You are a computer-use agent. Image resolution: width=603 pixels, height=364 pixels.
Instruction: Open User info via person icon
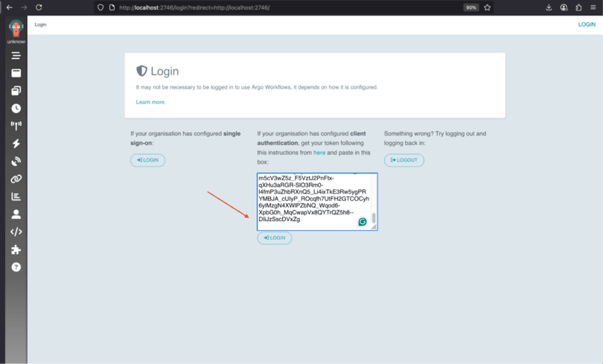click(x=16, y=214)
